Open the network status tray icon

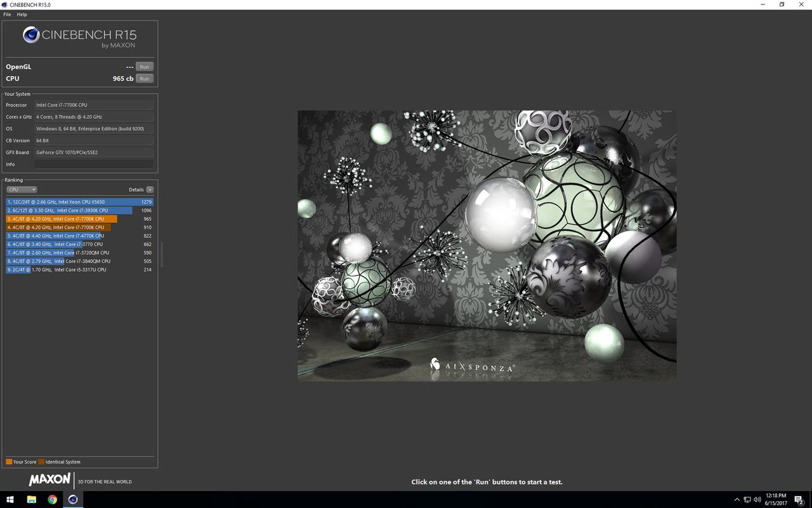tap(747, 500)
